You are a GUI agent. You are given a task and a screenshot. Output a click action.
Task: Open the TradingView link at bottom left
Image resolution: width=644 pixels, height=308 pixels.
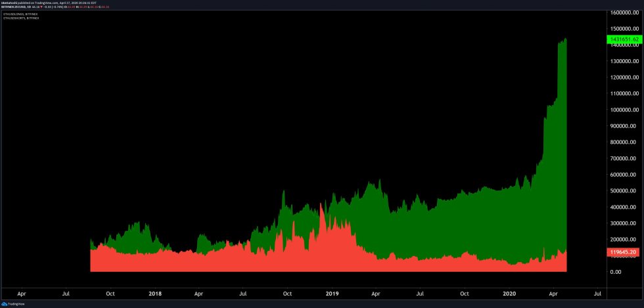(16, 304)
